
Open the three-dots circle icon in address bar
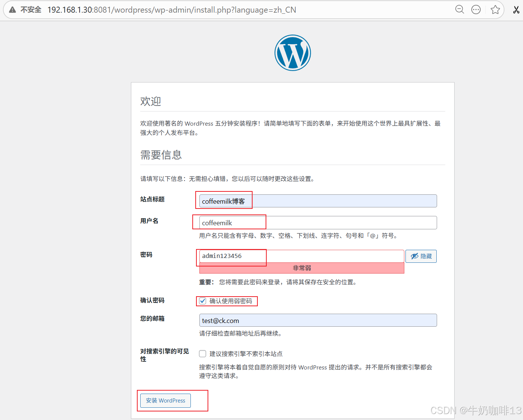pos(476,10)
